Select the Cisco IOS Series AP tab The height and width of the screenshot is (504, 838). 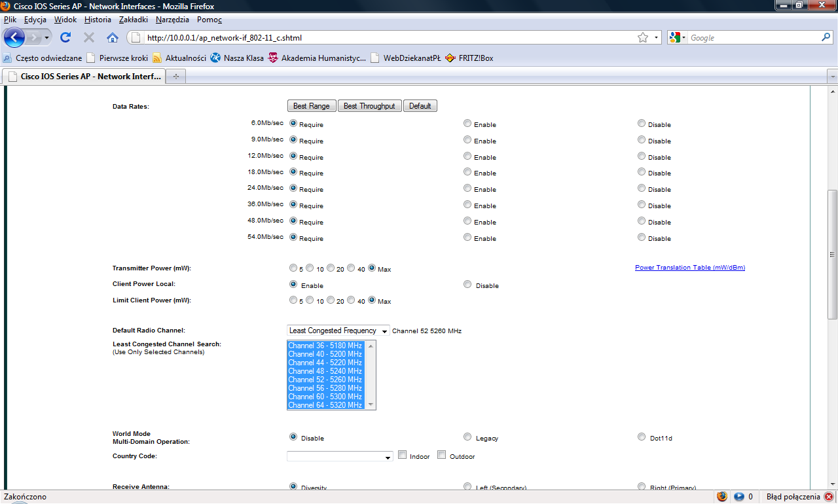pos(83,77)
